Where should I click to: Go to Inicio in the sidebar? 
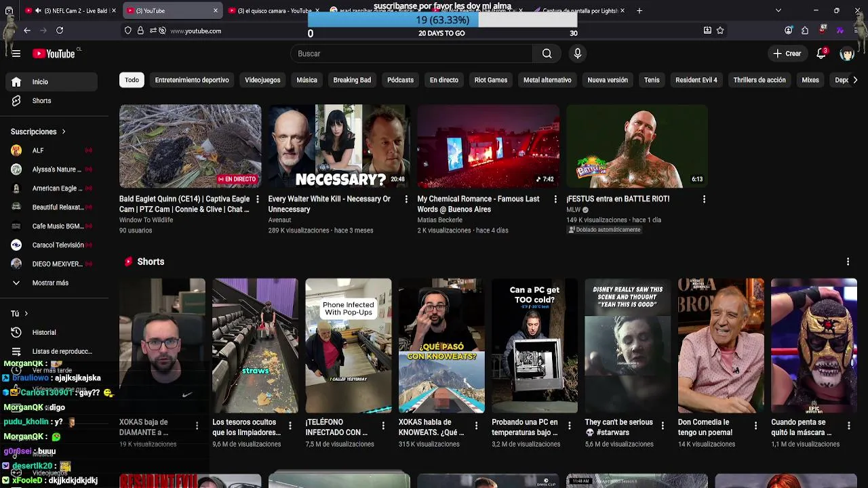52,81
